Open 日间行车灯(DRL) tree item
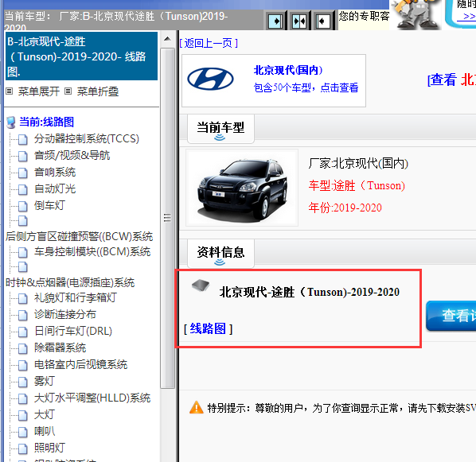This screenshot has height=462, width=476. pos(73,331)
